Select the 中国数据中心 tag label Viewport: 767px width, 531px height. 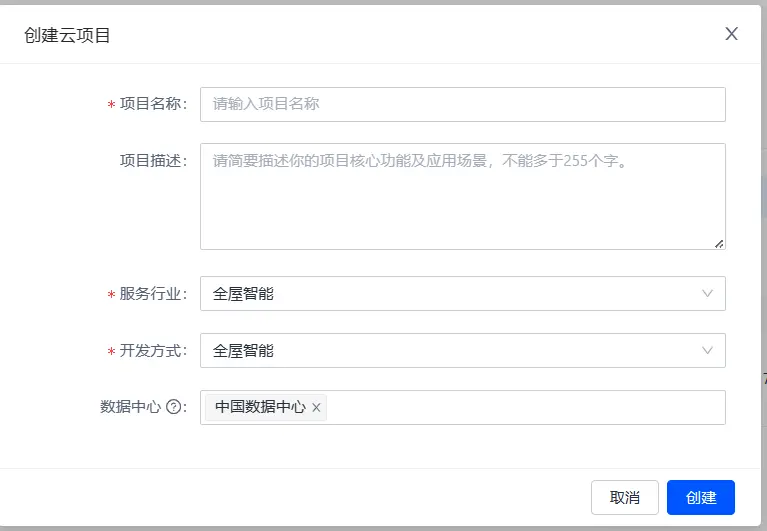tap(260, 407)
